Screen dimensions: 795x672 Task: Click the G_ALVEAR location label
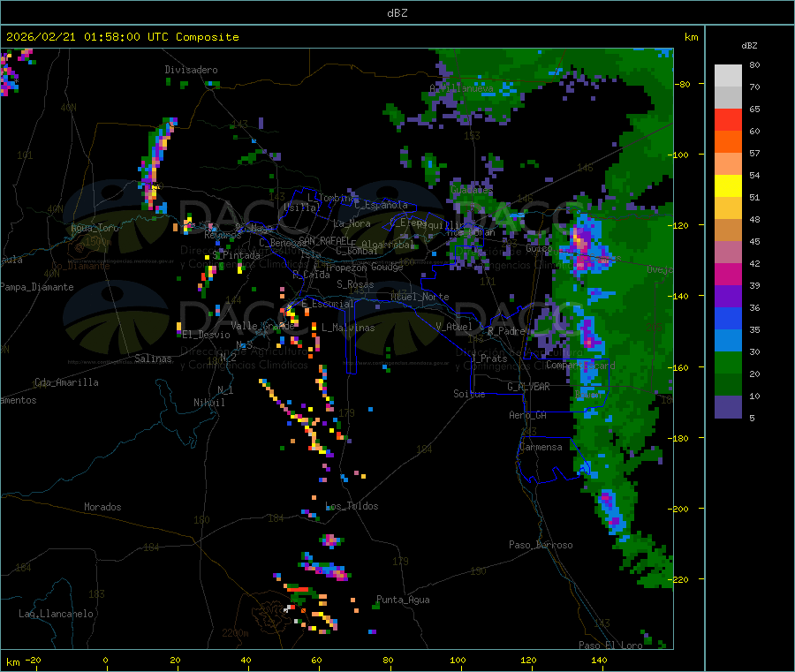pos(528,387)
